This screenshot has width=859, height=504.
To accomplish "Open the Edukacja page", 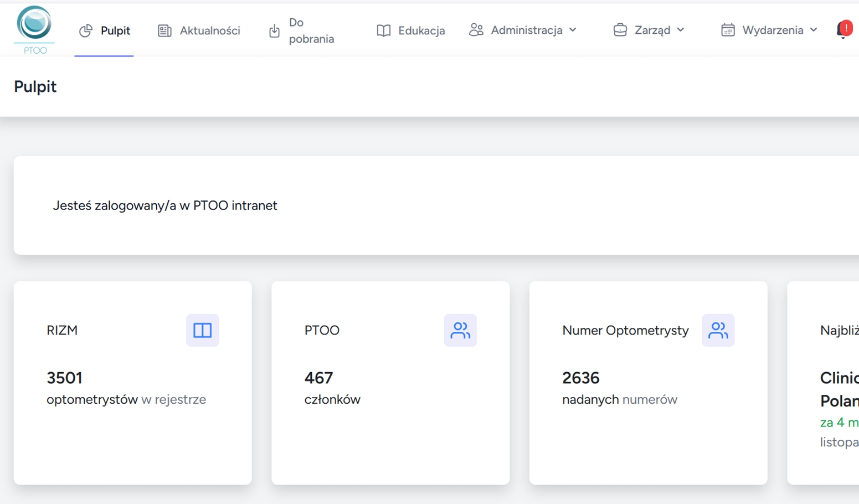I will click(x=421, y=30).
